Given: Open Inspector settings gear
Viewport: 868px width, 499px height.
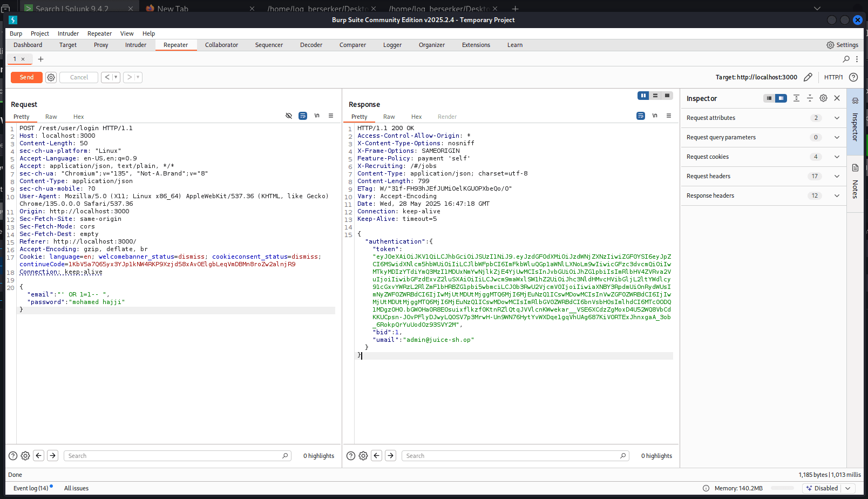Looking at the screenshot, I should pyautogui.click(x=823, y=98).
